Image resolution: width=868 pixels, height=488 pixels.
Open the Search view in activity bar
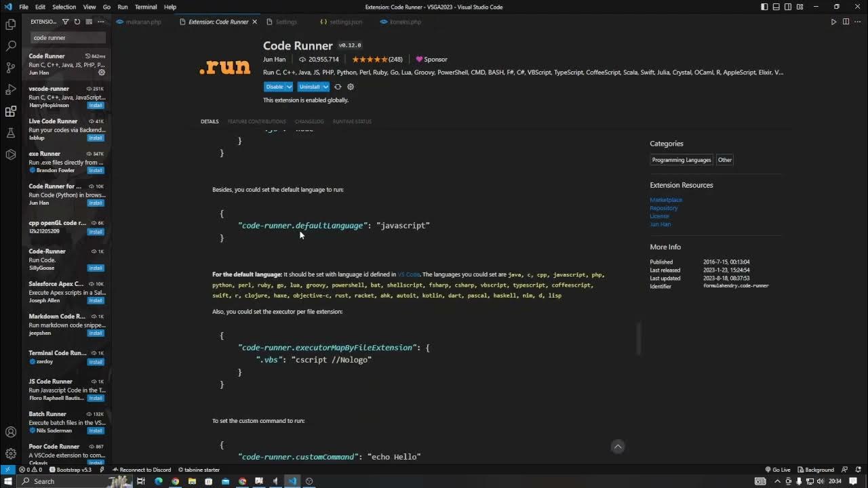(x=10, y=46)
